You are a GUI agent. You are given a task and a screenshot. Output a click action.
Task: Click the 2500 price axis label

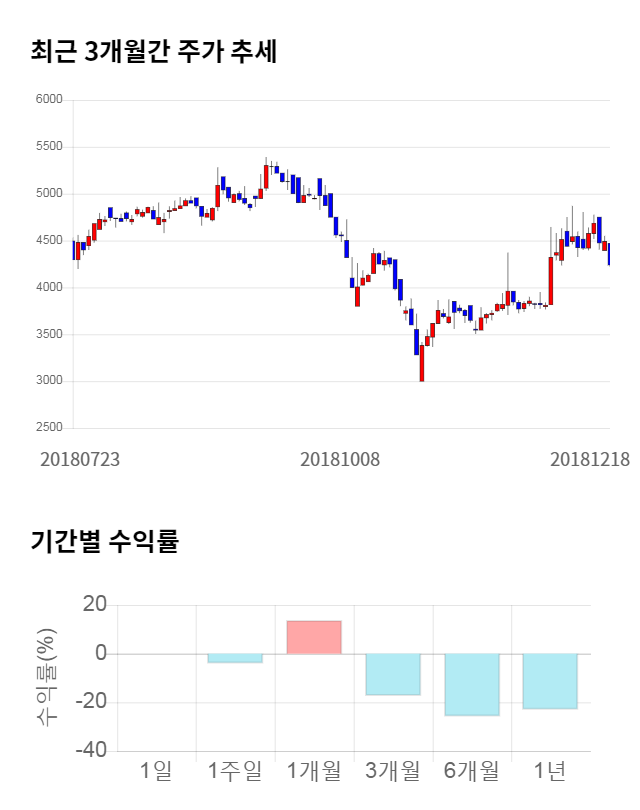[x=50, y=428]
